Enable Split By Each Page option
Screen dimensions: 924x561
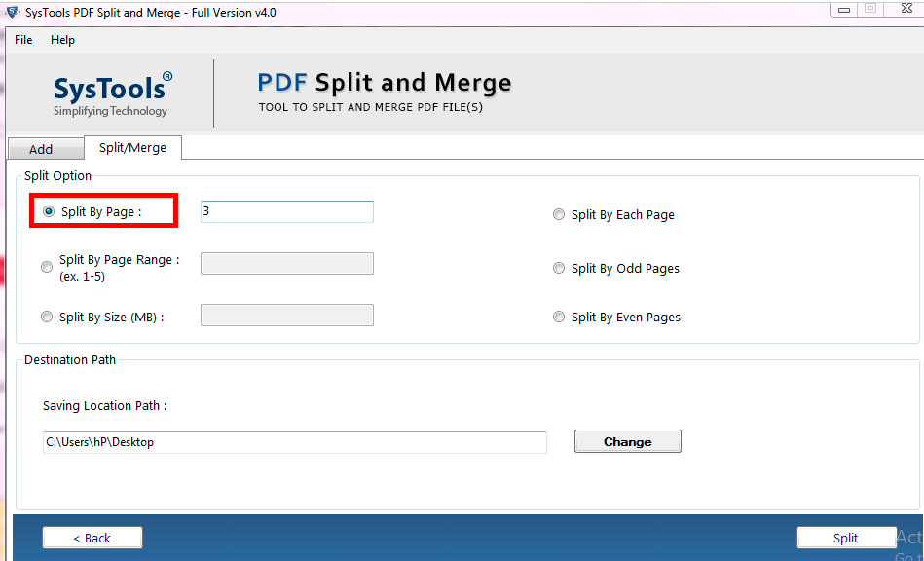coord(559,214)
